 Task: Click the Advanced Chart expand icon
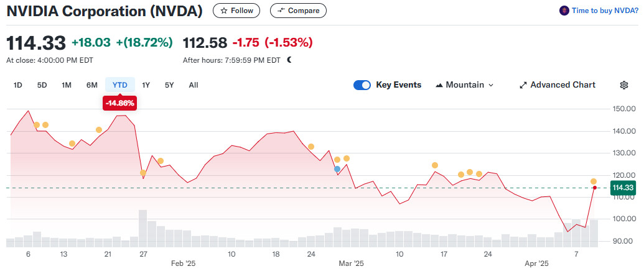(523, 85)
